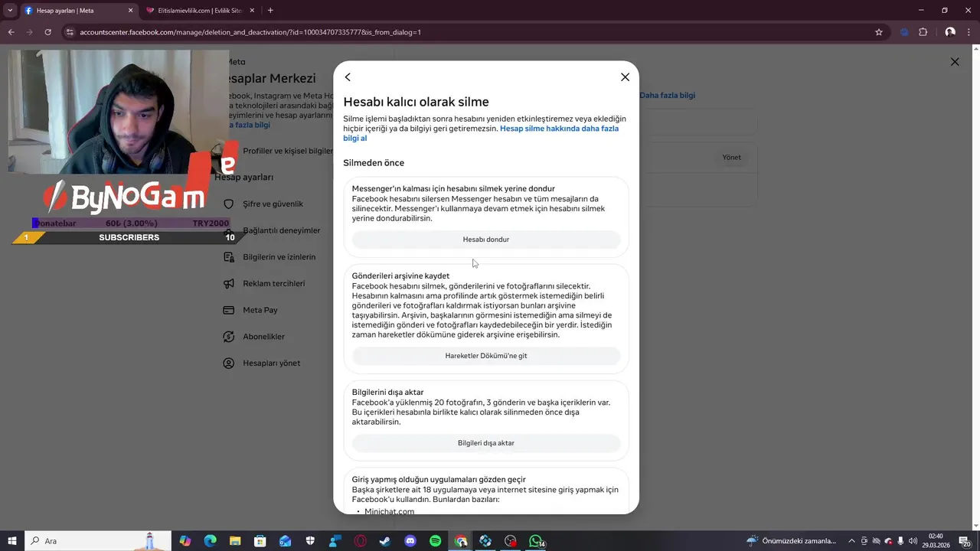This screenshot has height=551, width=980.
Task: Bookmark this page with the star icon
Action: [879, 32]
